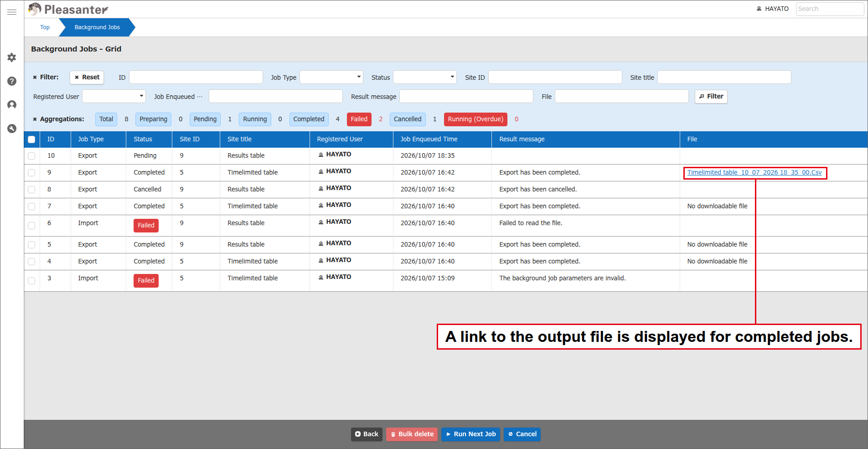Focus the top-right Search field

point(830,9)
